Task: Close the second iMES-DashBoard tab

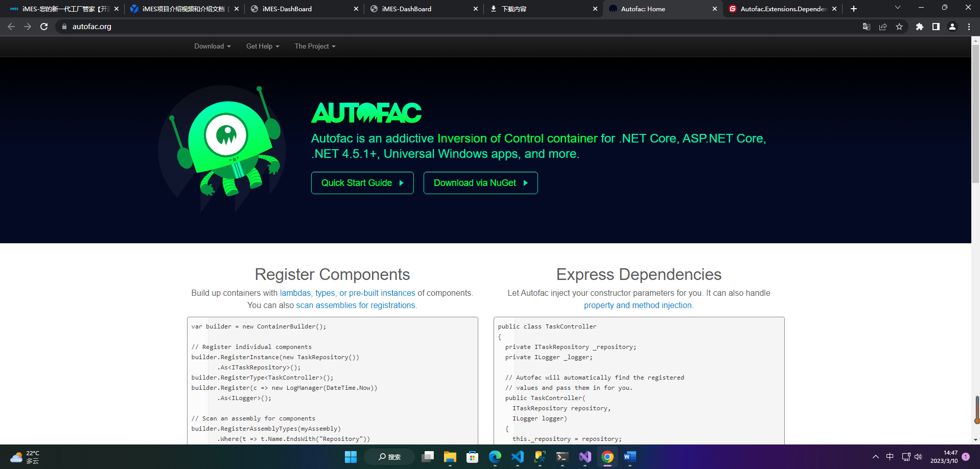Action: [476, 9]
